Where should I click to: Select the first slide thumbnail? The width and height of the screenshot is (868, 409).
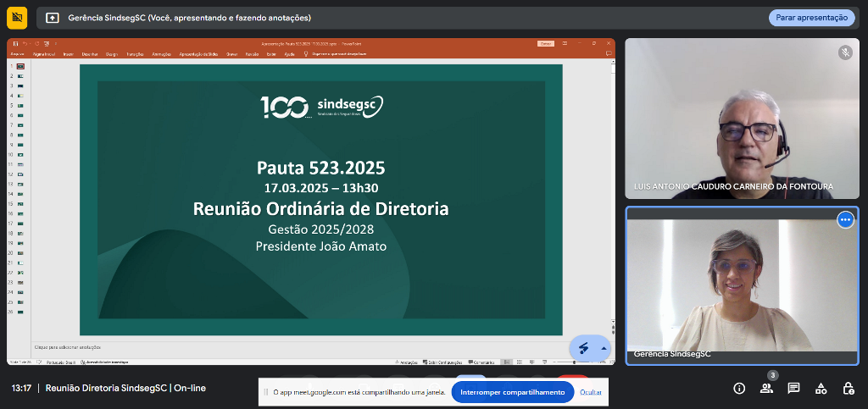pyautogui.click(x=20, y=66)
